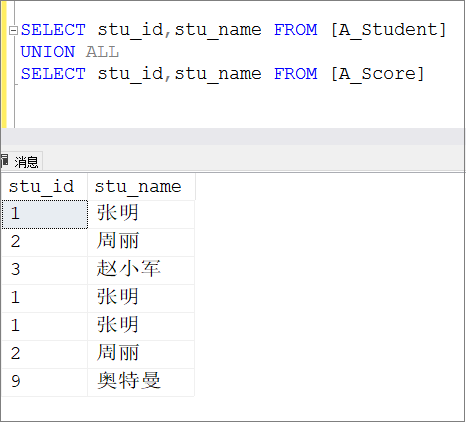Image resolution: width=466 pixels, height=423 pixels.
Task: Click the [A_Student] table name in query
Action: (x=388, y=30)
